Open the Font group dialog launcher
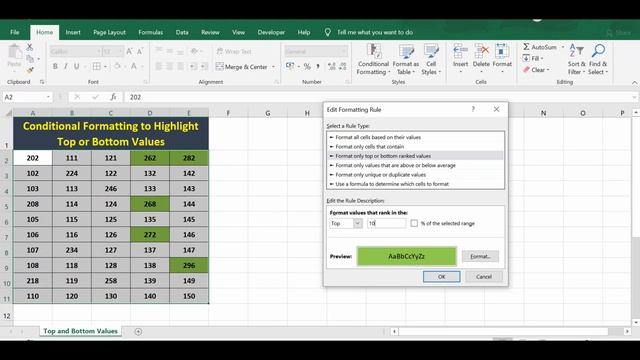 coord(146,82)
